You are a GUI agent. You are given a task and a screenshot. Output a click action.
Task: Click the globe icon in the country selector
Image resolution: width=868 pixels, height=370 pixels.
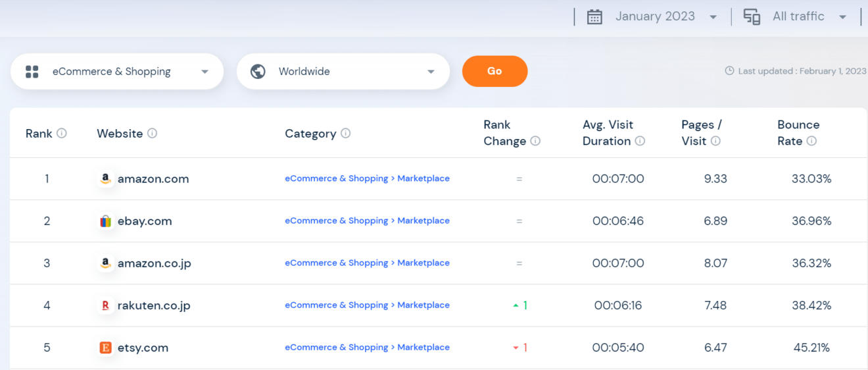pos(258,72)
